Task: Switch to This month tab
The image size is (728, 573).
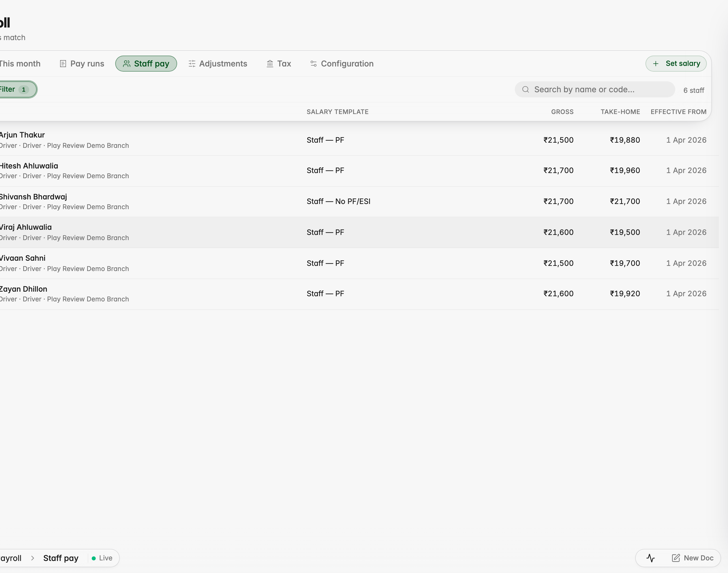Action: (20, 64)
